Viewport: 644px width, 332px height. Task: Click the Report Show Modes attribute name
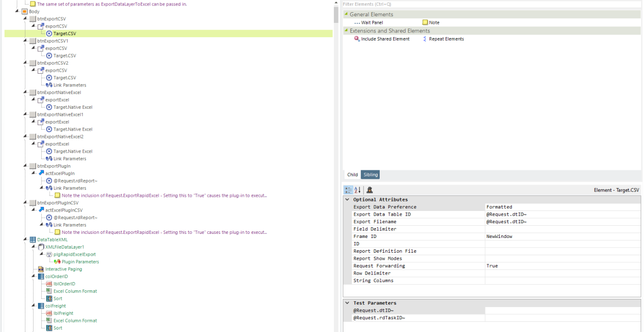378,259
